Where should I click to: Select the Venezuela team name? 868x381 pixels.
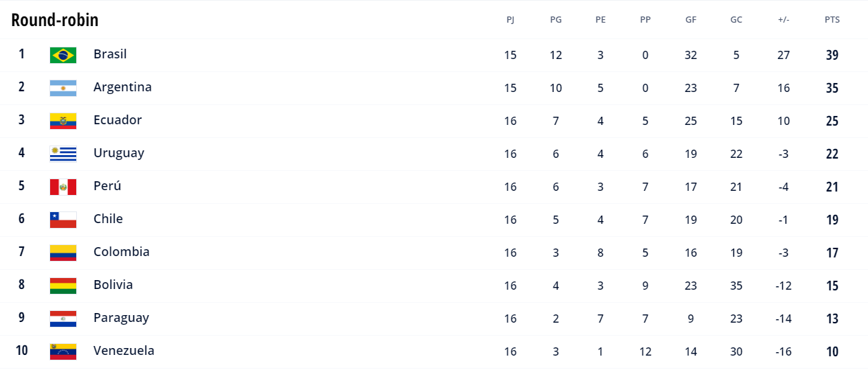pyautogui.click(x=124, y=351)
